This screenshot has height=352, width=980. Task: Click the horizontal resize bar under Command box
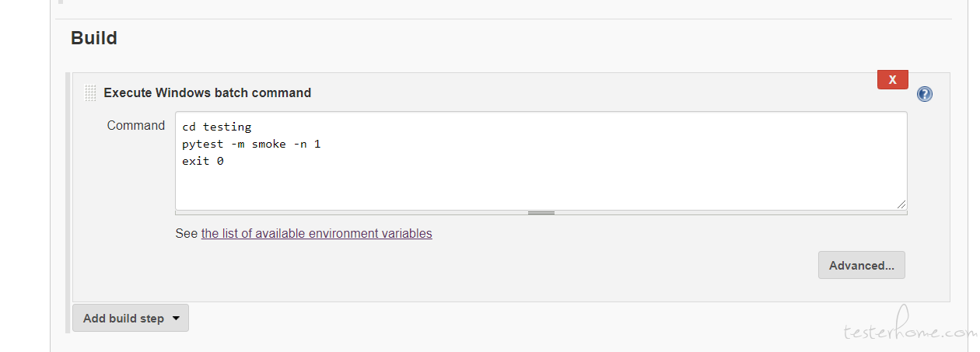(x=541, y=212)
